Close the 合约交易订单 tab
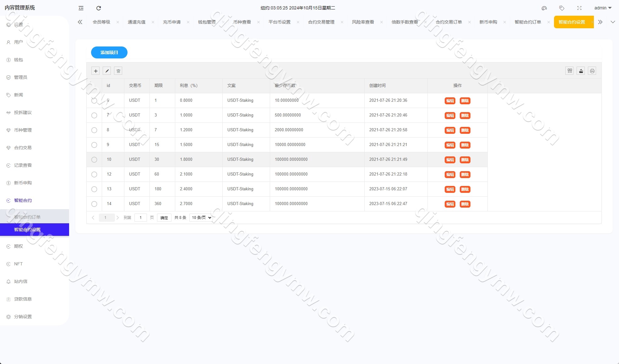Screen dimensions: 619x364 tap(470, 22)
